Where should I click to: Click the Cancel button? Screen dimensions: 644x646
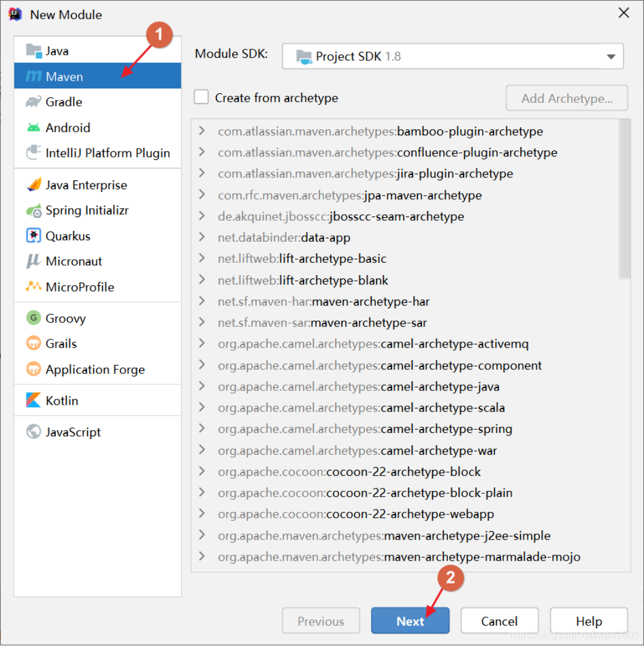click(x=500, y=621)
